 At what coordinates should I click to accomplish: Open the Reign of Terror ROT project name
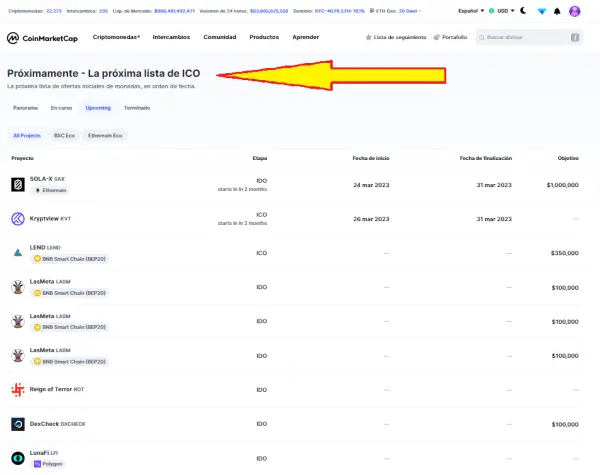pos(57,389)
